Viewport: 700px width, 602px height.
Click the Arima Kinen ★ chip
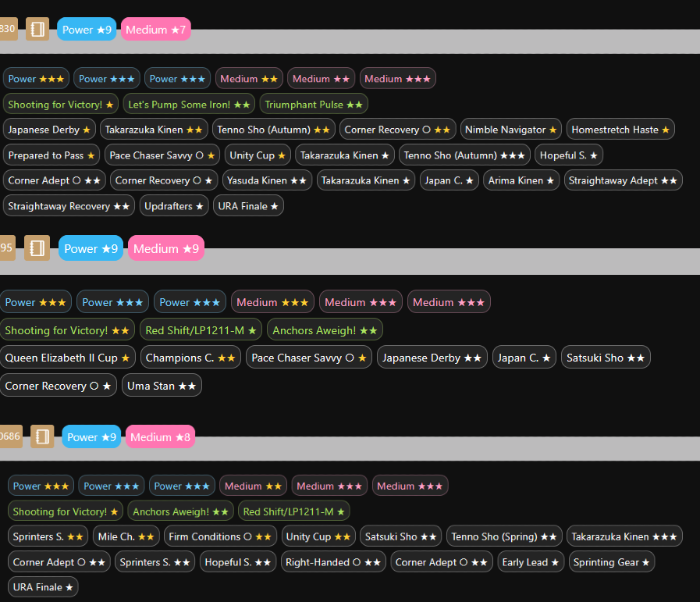(521, 180)
